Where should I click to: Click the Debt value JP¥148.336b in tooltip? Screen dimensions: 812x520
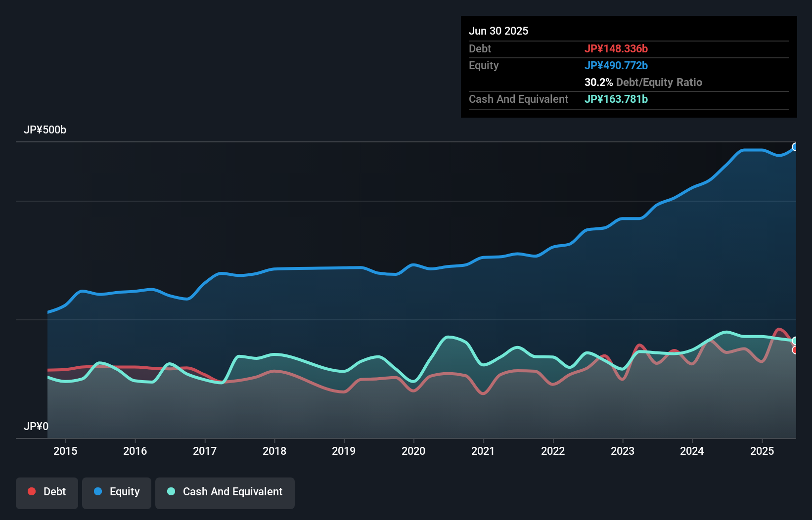point(616,49)
